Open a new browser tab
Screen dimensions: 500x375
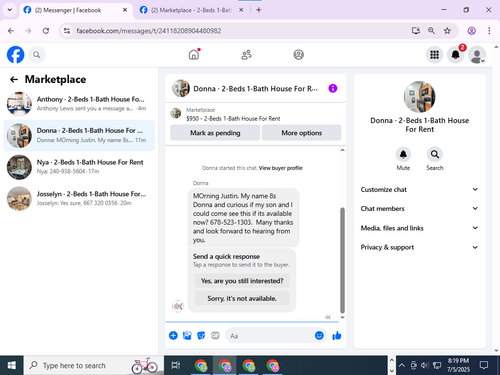259,10
